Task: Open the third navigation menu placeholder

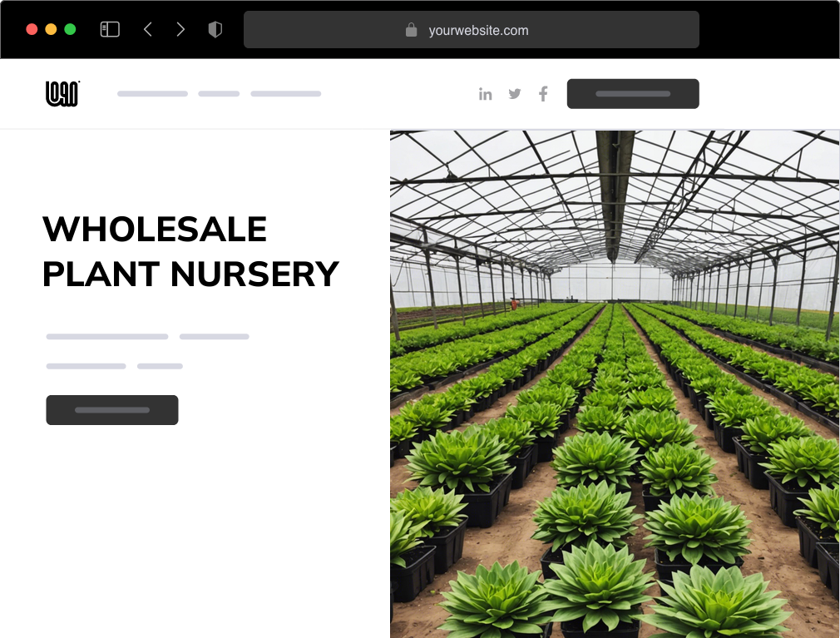Action: coord(285,93)
